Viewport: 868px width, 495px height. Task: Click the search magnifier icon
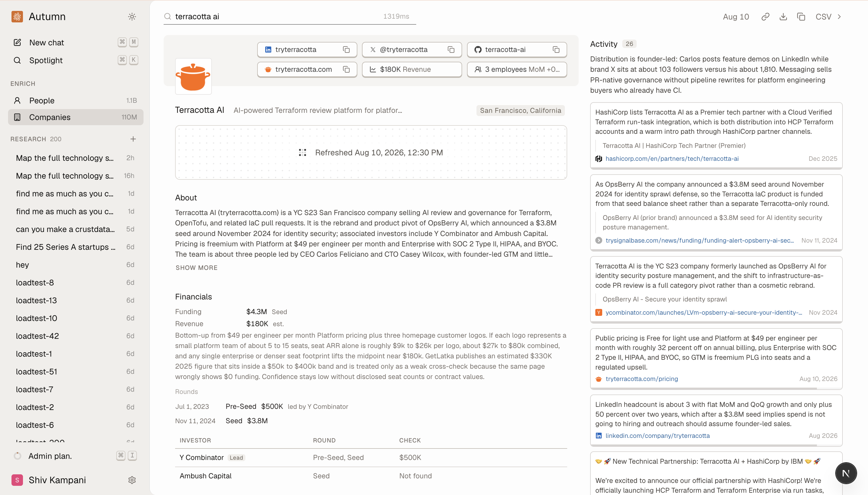point(168,16)
